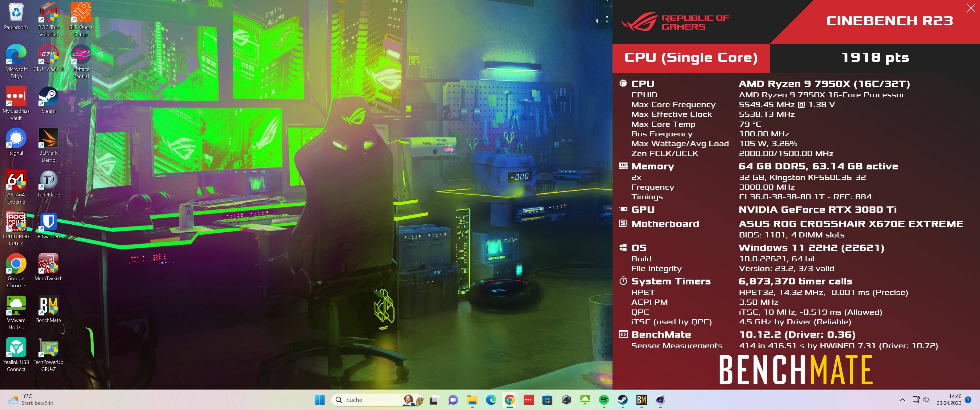Click the Google Chrome desktop icon
980x410 pixels.
pos(16,271)
